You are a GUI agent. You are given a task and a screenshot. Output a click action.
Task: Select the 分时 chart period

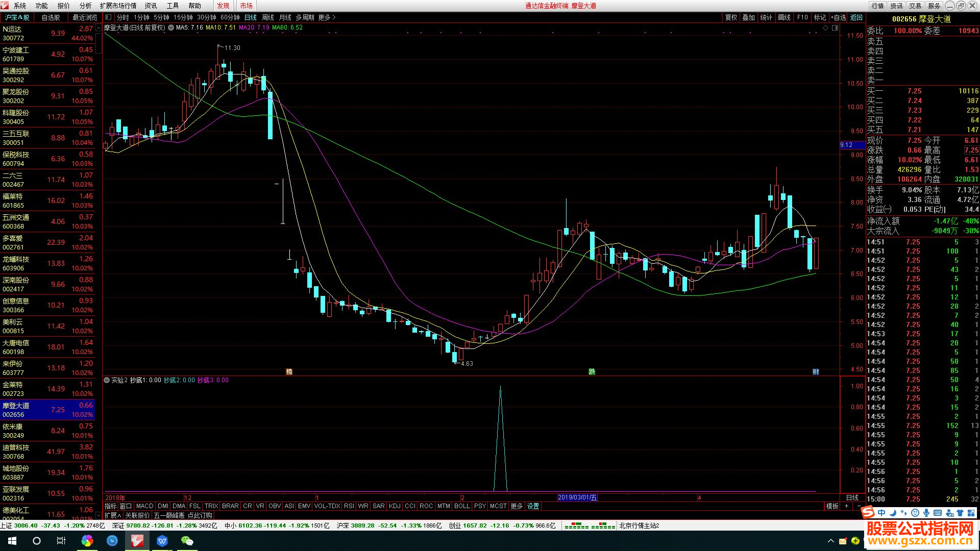(123, 17)
